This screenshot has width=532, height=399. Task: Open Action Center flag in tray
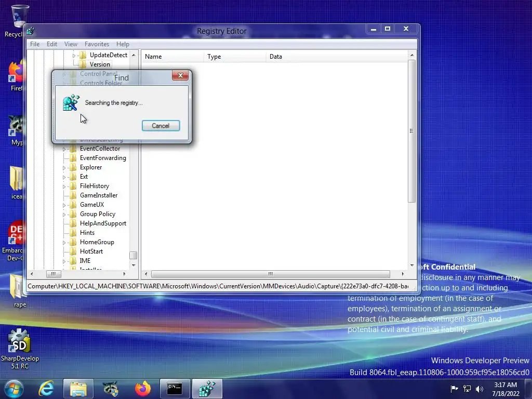tap(454, 389)
